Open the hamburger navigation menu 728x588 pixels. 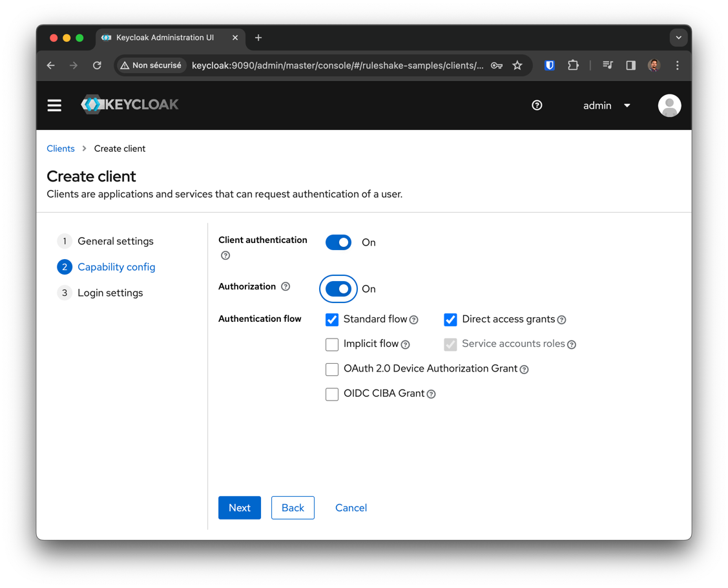[54, 105]
